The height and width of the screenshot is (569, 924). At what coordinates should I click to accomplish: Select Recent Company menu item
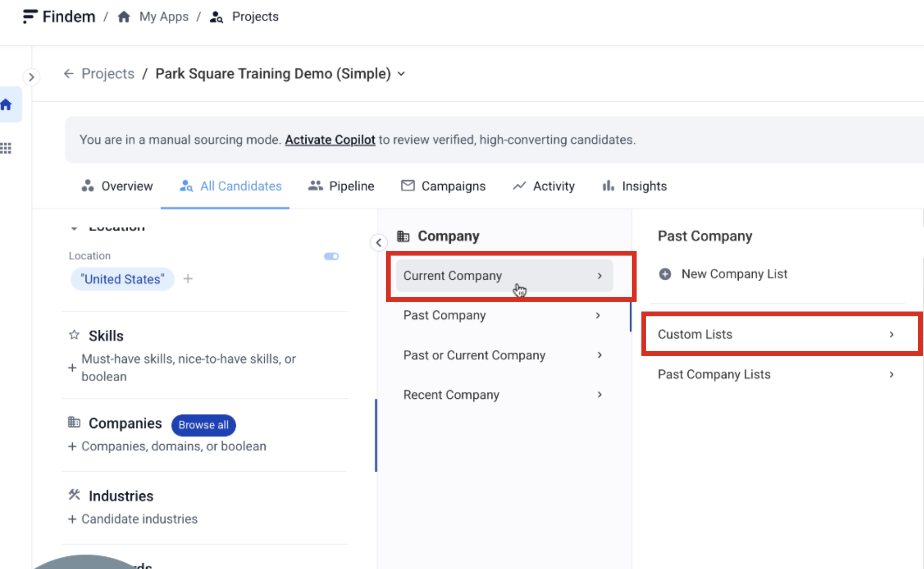504,394
